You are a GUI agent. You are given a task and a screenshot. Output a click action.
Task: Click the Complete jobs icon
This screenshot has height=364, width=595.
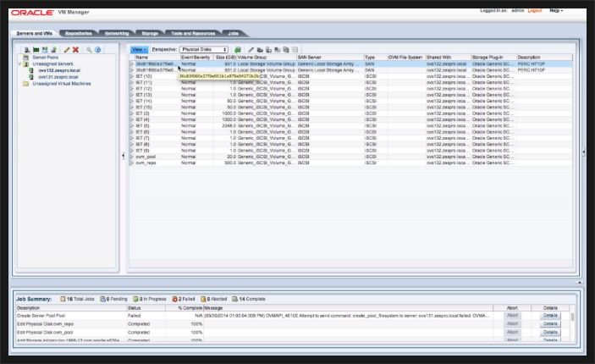click(235, 299)
